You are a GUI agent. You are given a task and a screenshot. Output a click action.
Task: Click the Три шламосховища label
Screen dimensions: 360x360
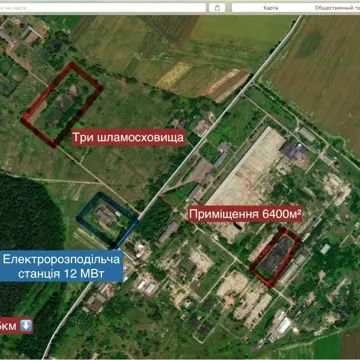coord(128,137)
